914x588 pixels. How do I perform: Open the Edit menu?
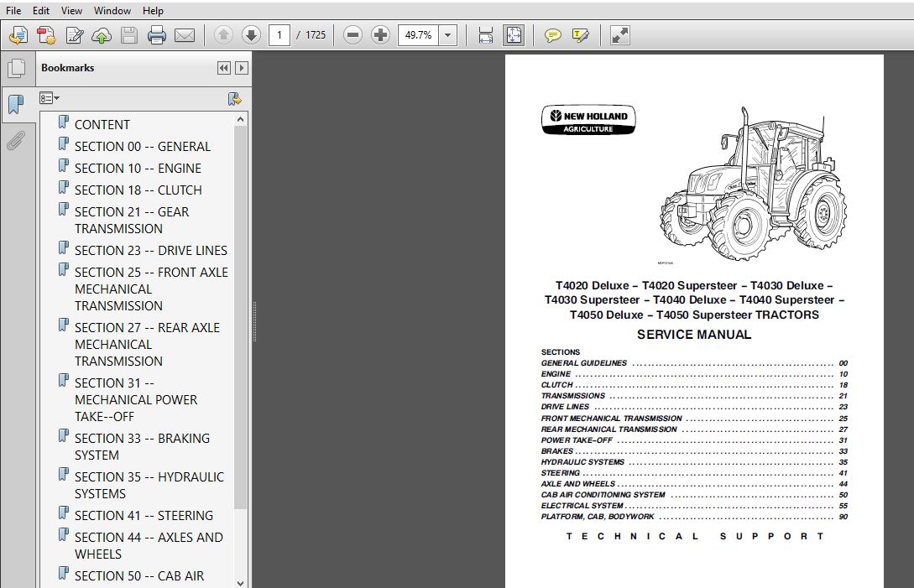pyautogui.click(x=41, y=11)
